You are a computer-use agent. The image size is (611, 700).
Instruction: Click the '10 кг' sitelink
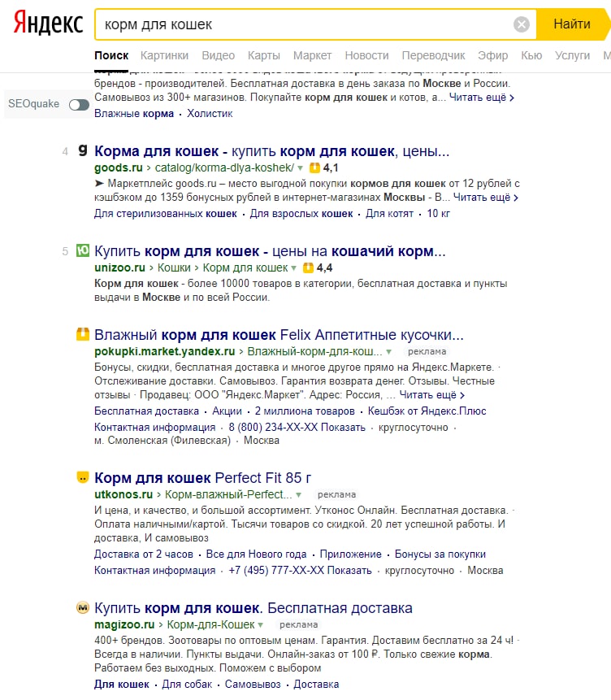point(438,214)
